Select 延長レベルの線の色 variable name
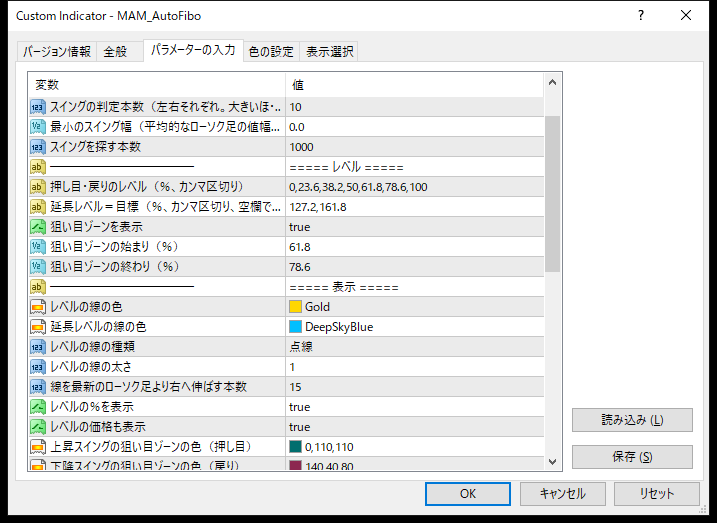The width and height of the screenshot is (717, 523). click(98, 327)
